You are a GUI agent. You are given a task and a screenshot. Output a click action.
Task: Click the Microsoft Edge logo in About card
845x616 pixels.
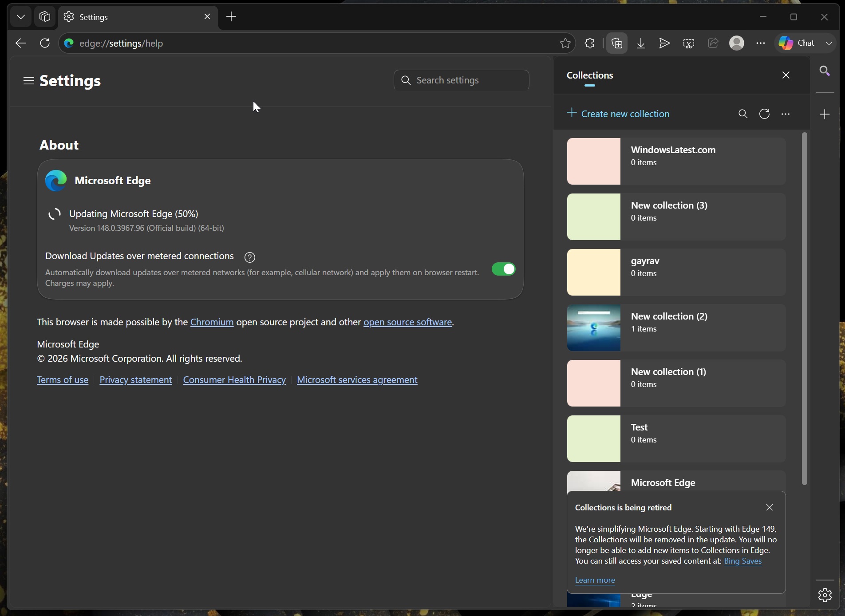coord(56,181)
